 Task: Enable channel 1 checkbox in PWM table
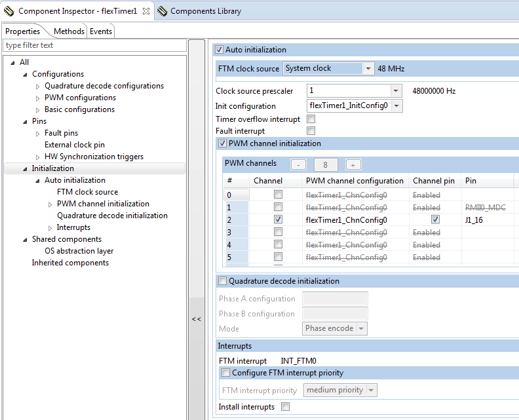278,207
